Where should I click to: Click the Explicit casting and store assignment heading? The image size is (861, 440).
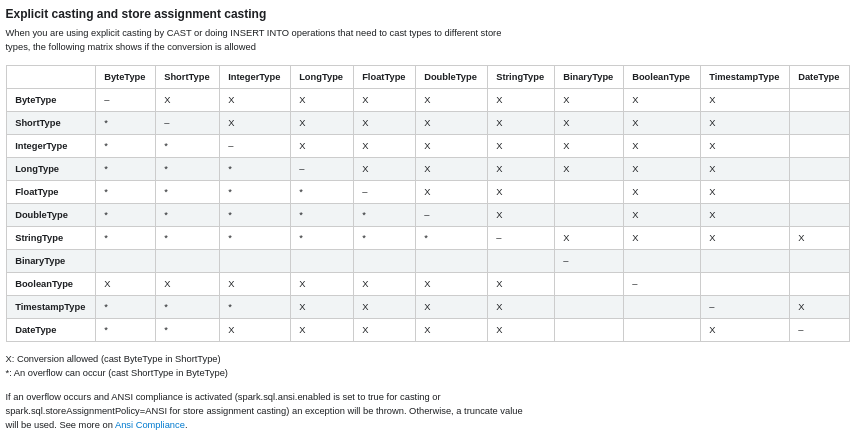[136, 14]
